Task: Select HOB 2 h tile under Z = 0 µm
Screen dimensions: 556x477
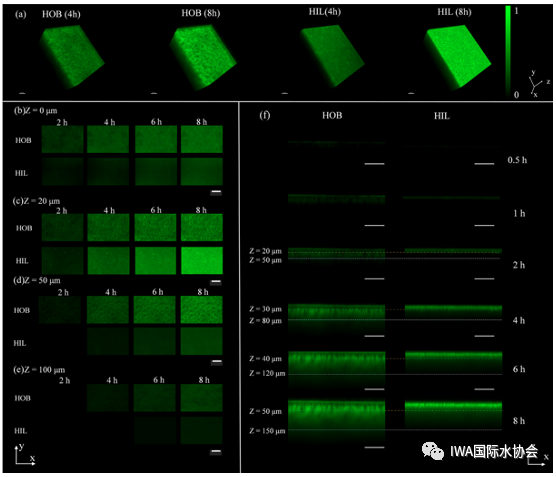Action: (x=62, y=139)
